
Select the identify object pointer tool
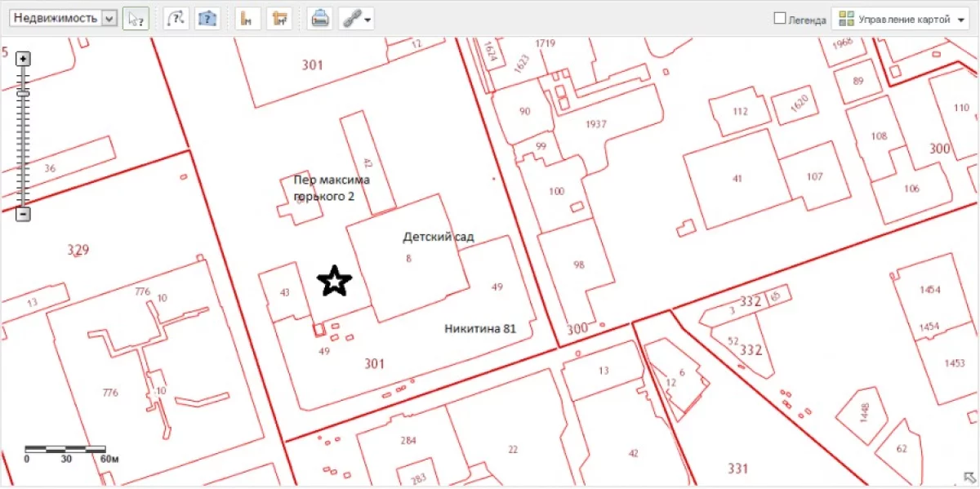(x=136, y=18)
